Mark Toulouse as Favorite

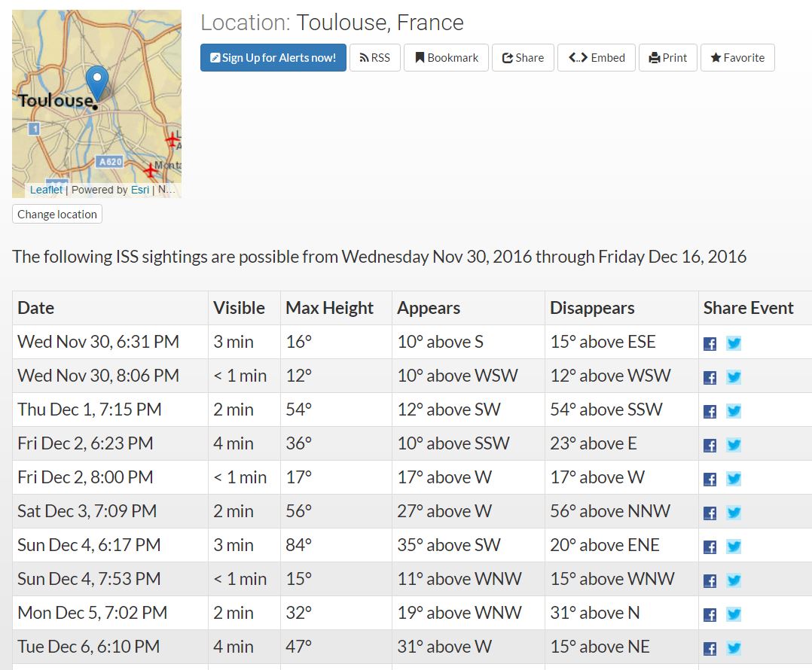(737, 58)
